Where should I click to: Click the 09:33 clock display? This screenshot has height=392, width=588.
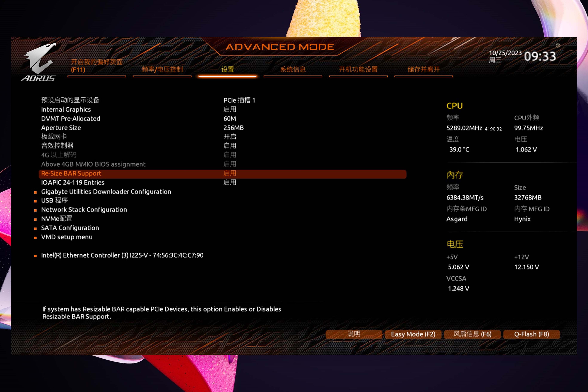click(x=540, y=56)
